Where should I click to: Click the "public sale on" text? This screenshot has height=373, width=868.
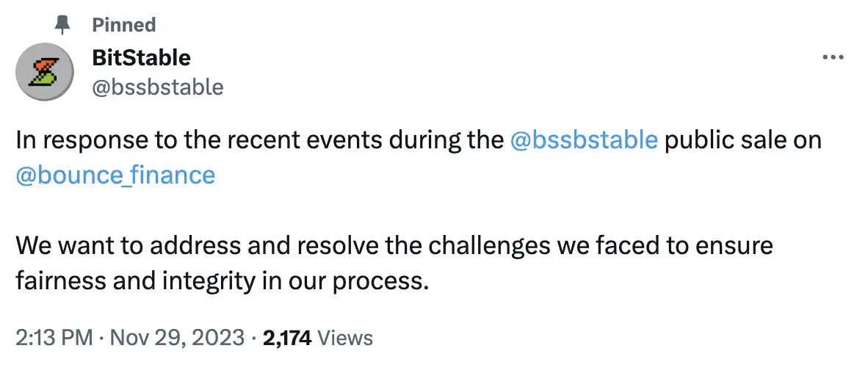[742, 140]
